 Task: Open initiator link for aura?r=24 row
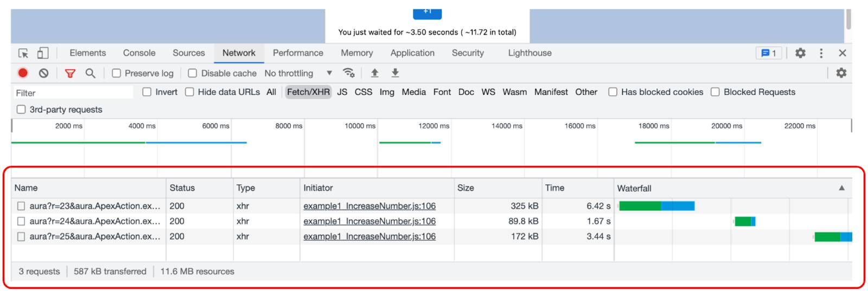pyautogui.click(x=369, y=221)
